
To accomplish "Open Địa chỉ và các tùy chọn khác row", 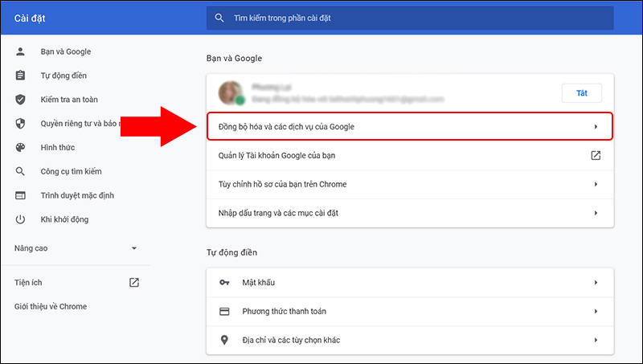I will click(410, 340).
